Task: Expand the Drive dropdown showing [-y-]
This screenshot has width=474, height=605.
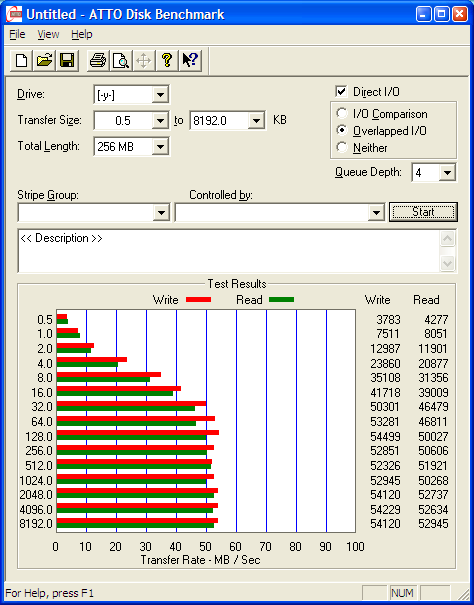Action: (160, 95)
